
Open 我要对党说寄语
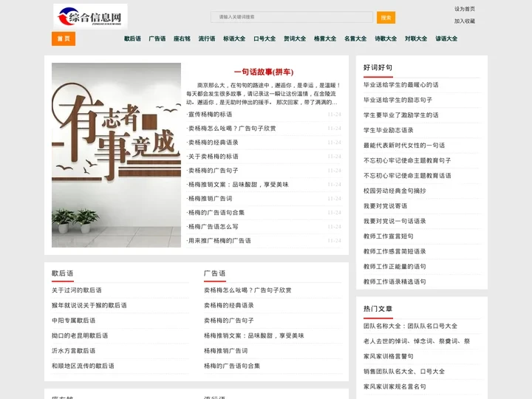click(386, 206)
